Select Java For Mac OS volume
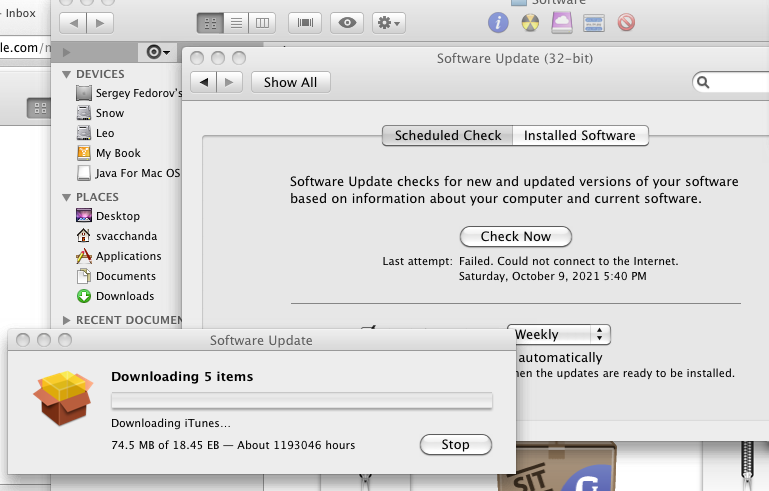This screenshot has width=769, height=491. tap(128, 173)
